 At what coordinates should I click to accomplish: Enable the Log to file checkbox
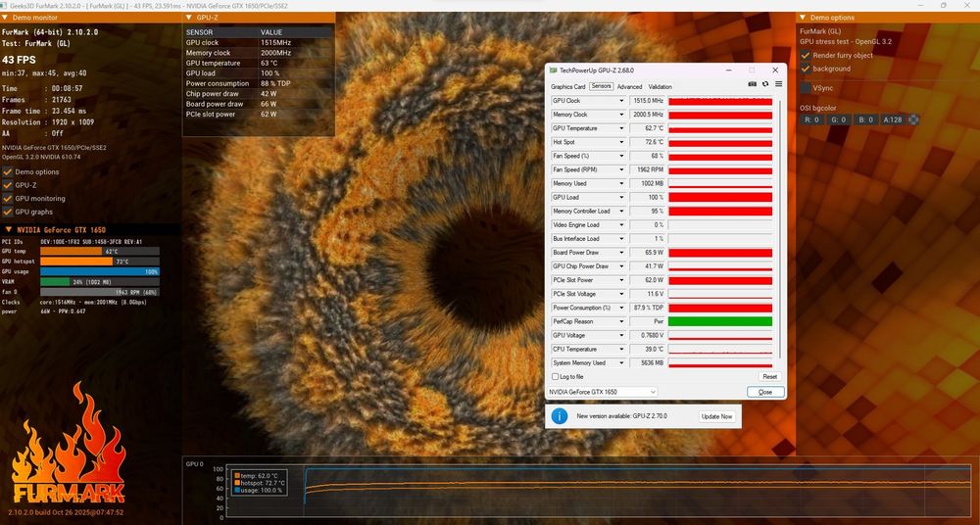pos(555,377)
